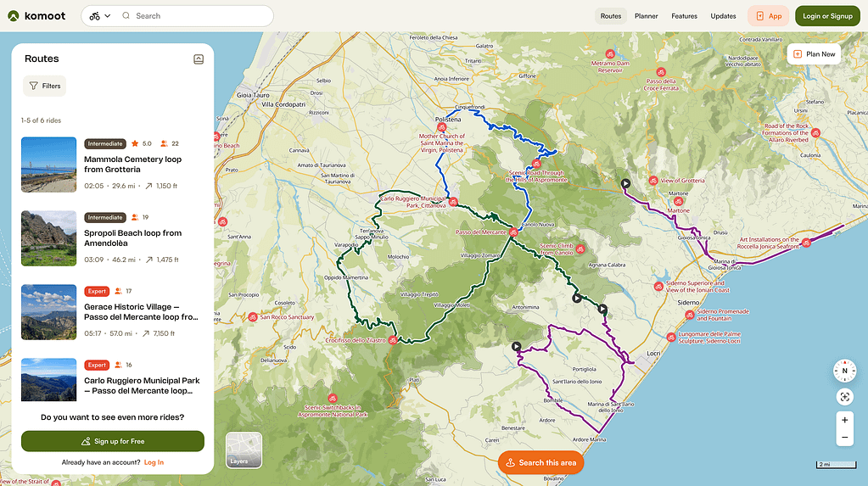Zoom in with the plus icon
This screenshot has height=486, width=868.
click(x=844, y=420)
